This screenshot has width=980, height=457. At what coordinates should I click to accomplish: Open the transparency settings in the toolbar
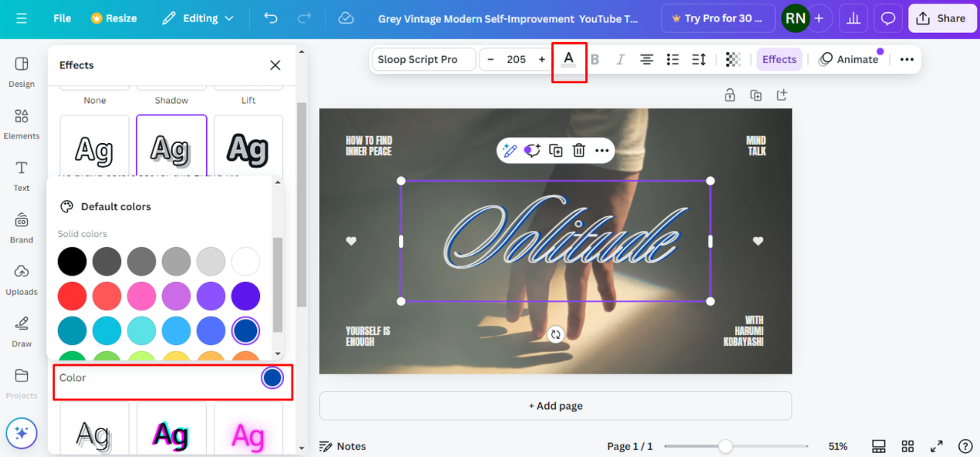[x=732, y=59]
